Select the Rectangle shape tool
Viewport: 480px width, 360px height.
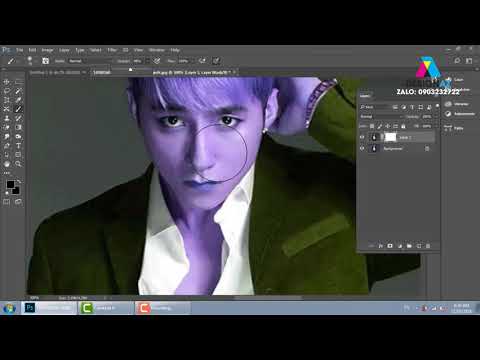click(x=18, y=155)
